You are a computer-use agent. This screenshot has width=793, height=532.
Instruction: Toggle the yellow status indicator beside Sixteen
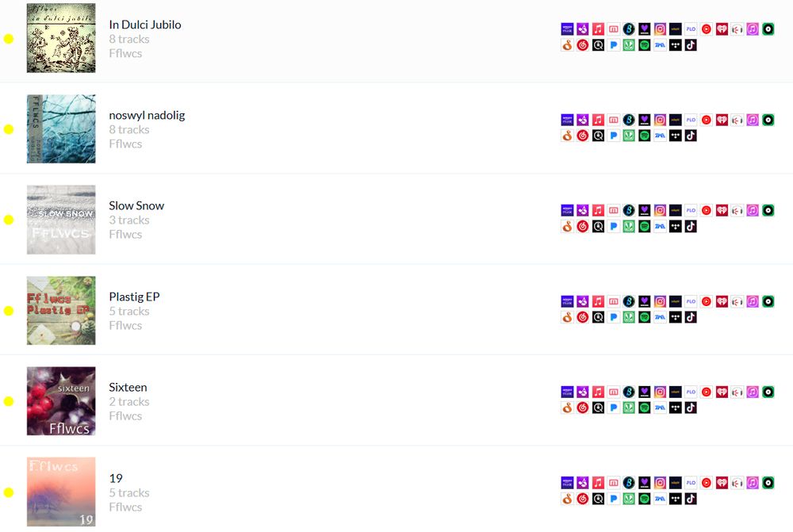pyautogui.click(x=11, y=401)
